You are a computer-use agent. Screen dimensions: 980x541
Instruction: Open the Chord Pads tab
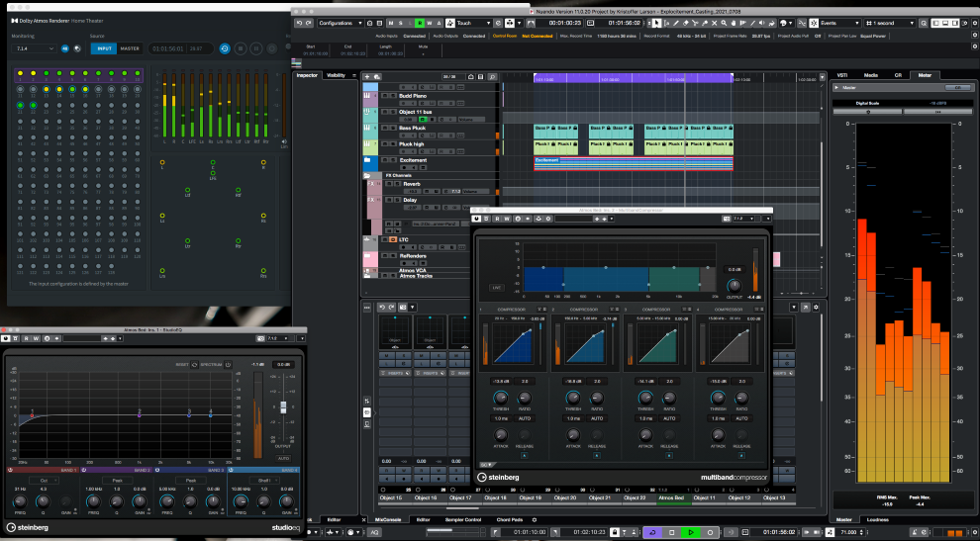coord(510,520)
